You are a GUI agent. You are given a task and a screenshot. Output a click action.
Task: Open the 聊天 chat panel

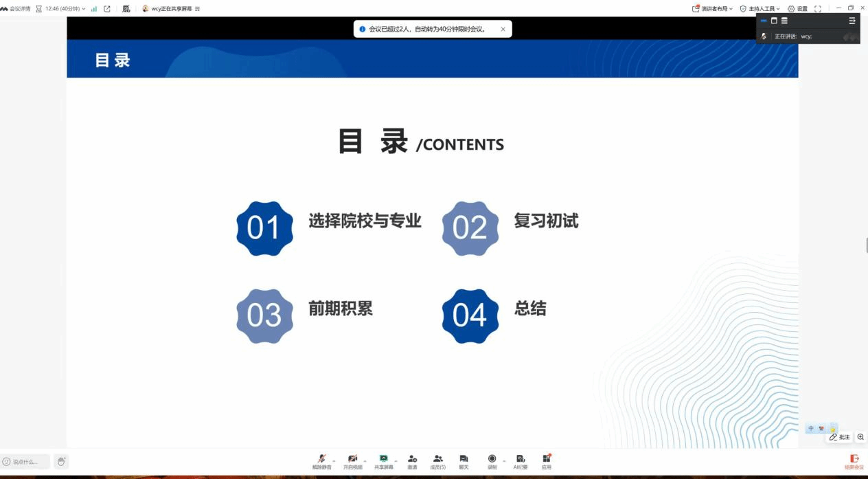464,460
